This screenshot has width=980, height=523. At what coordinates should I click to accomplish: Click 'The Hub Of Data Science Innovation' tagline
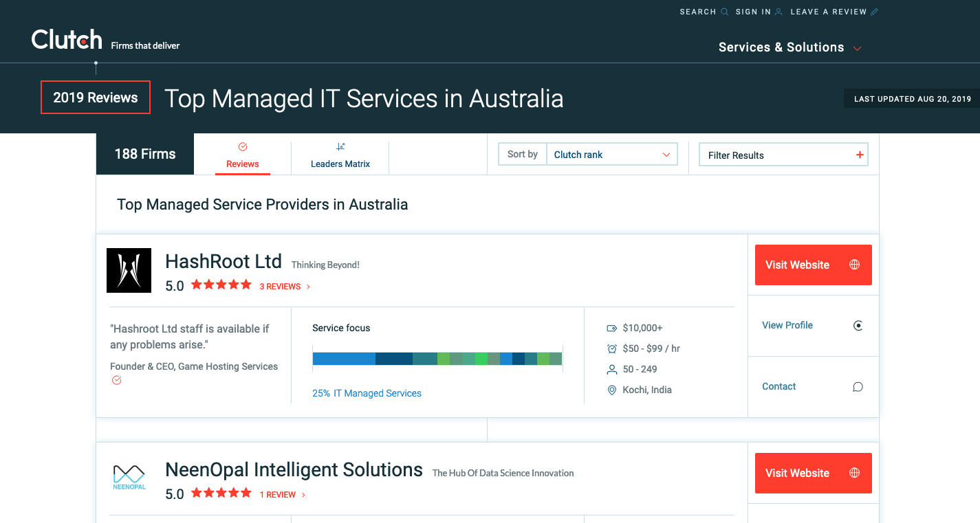(x=503, y=473)
